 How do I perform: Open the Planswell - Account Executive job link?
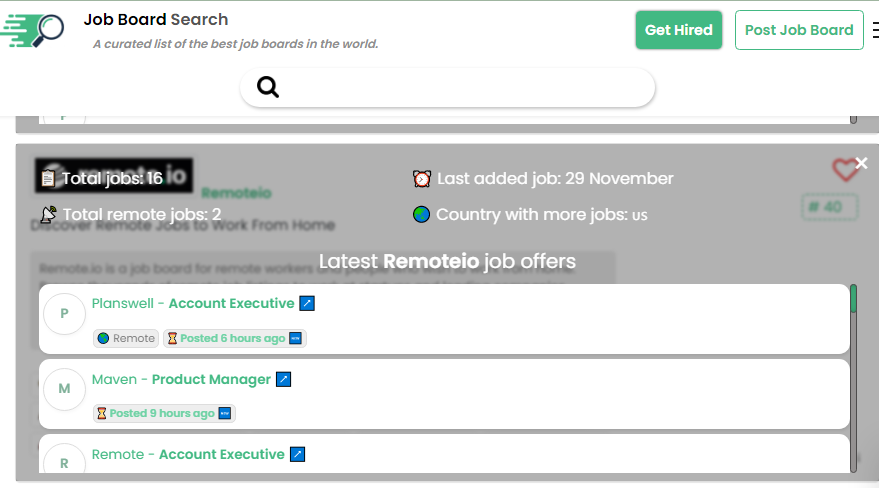tap(192, 303)
